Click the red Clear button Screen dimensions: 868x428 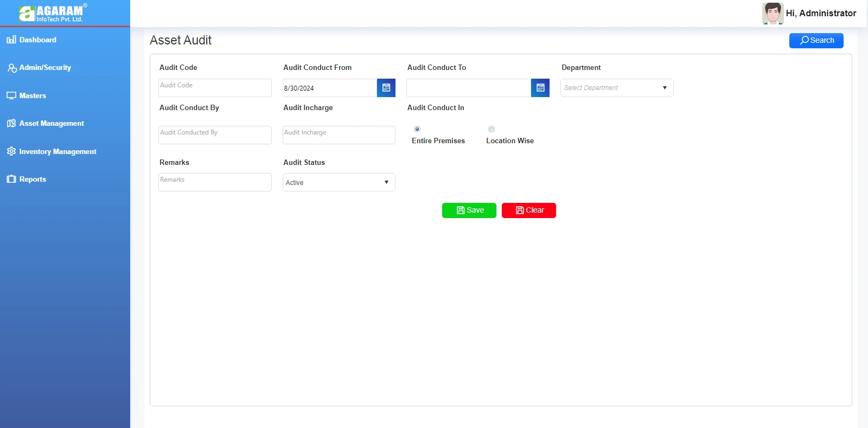pos(529,210)
